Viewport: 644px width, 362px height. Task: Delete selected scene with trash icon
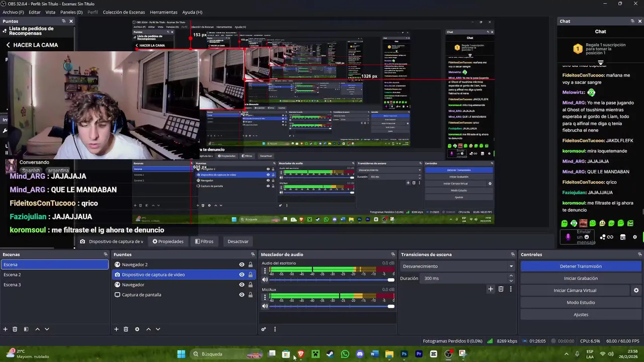15,329
